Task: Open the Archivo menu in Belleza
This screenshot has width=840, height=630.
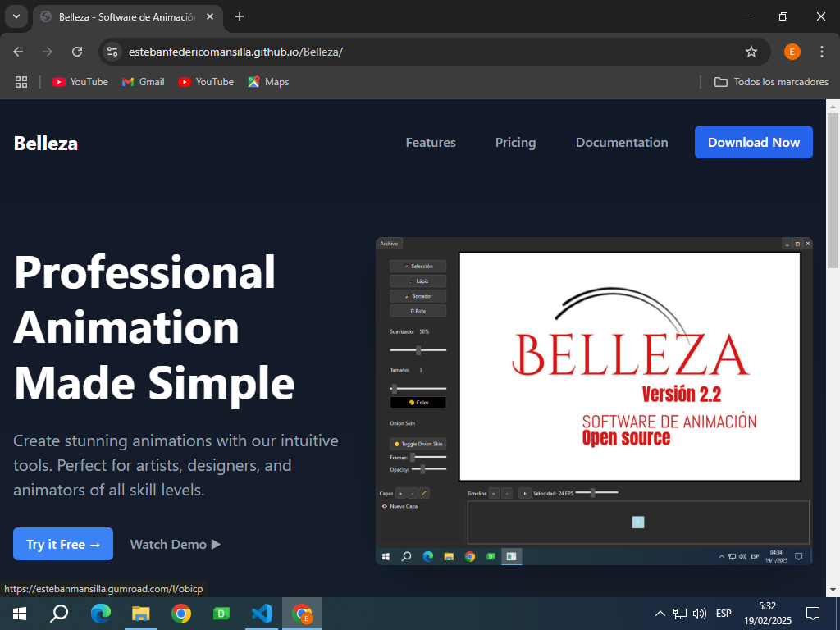Action: point(389,243)
